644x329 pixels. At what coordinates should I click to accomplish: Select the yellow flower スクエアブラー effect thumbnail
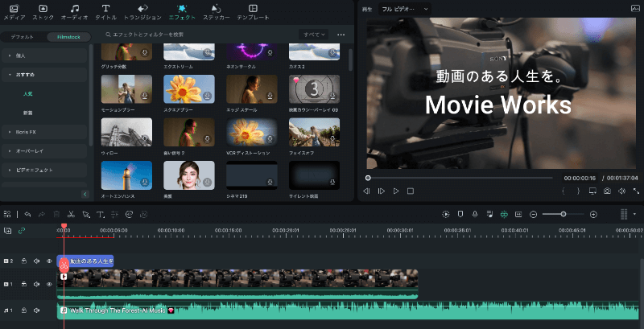(188, 93)
